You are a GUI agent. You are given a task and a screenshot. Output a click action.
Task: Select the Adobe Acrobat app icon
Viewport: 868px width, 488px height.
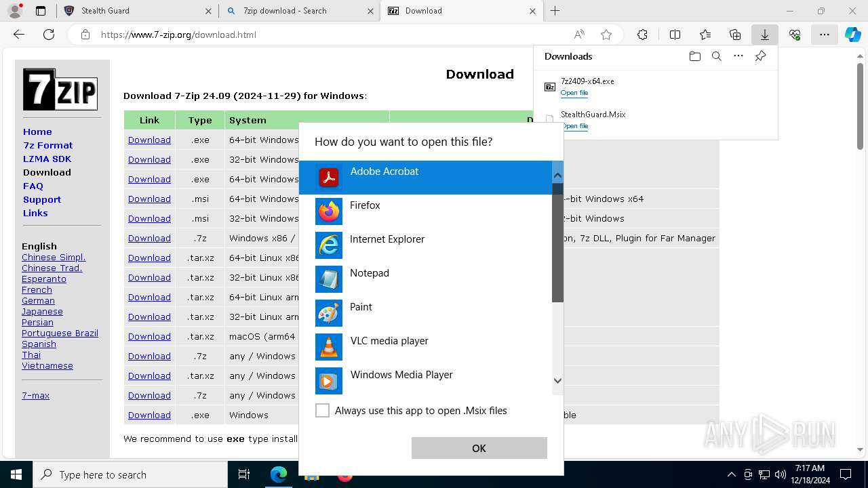[329, 178]
